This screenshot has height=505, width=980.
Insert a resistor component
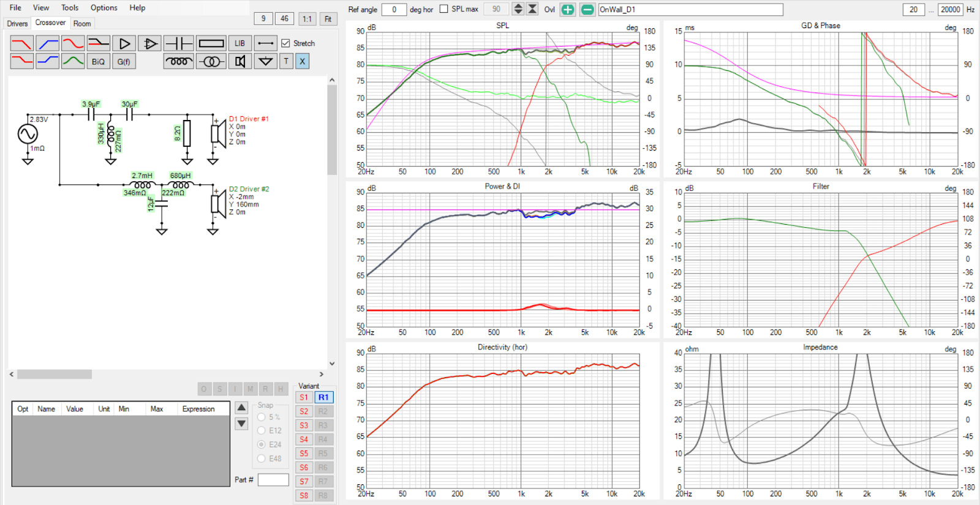pyautogui.click(x=211, y=43)
